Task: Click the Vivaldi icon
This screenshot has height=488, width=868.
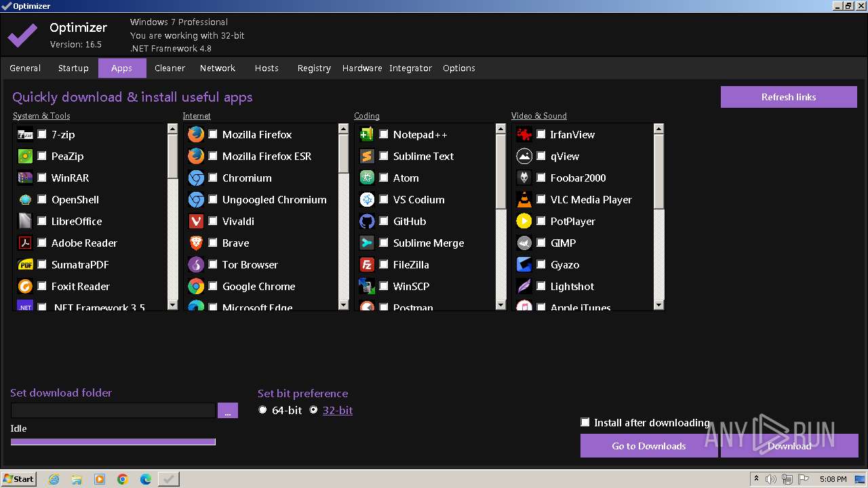Action: pos(196,221)
